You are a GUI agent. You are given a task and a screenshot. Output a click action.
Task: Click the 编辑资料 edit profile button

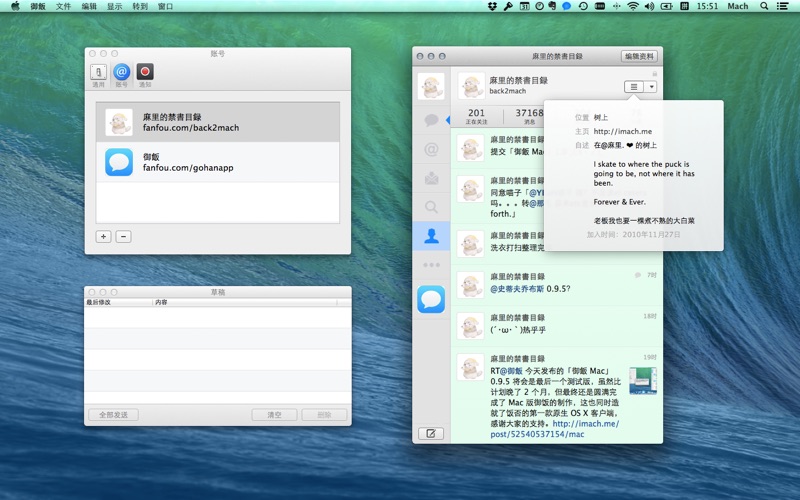pyautogui.click(x=639, y=56)
